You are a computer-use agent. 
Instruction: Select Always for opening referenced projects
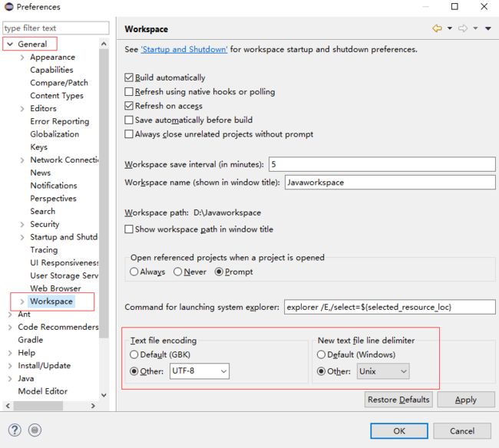[134, 272]
